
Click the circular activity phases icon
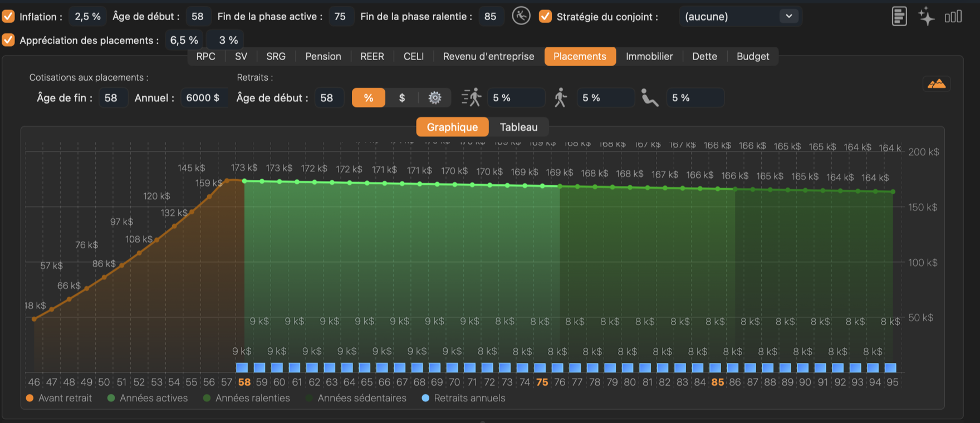521,16
